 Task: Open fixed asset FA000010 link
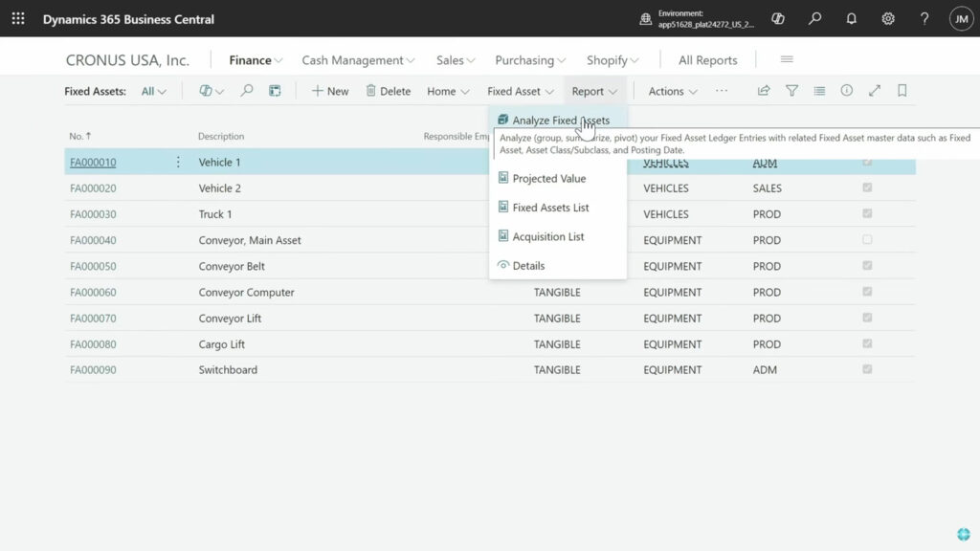pyautogui.click(x=93, y=162)
